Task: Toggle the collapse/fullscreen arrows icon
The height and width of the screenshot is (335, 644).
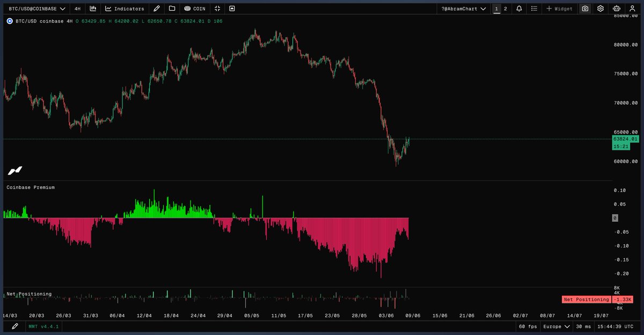Action: pos(217,9)
